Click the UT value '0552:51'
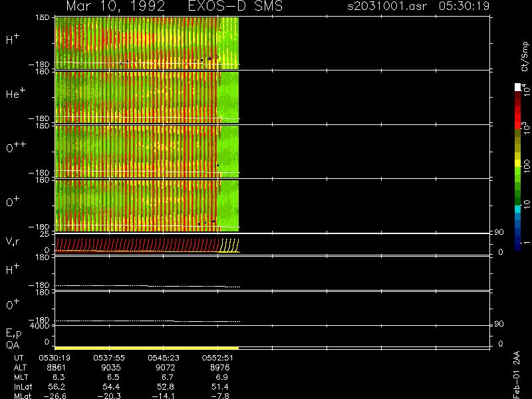 click(218, 358)
